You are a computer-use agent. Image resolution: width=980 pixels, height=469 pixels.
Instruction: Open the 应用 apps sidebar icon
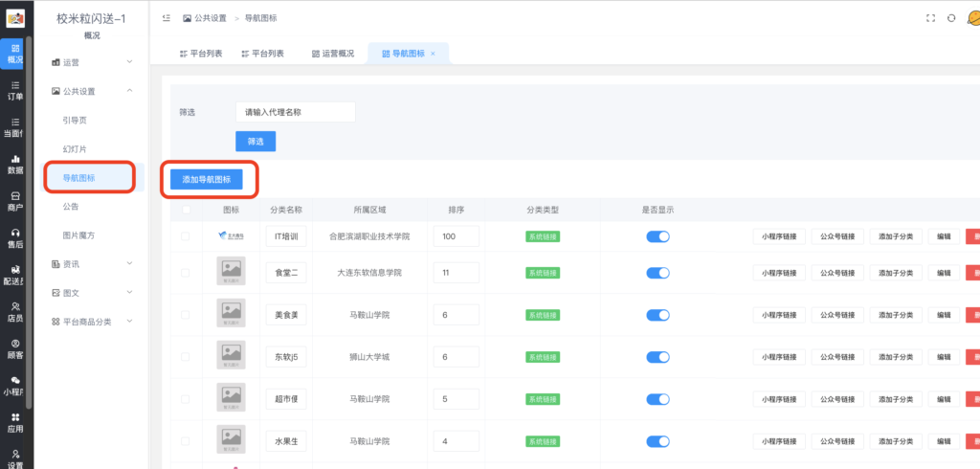15,423
